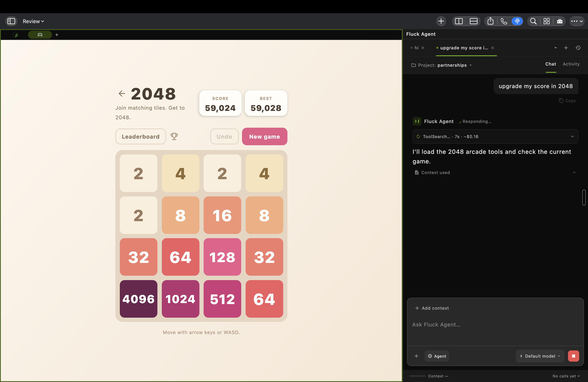
Task: Click the BEST box showing 59,028
Action: 266,103
